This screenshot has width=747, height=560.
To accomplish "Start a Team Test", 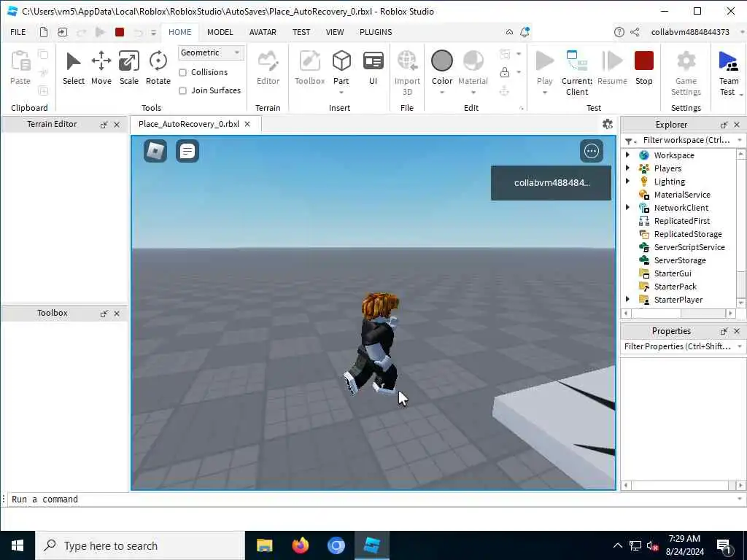I will pos(729,74).
